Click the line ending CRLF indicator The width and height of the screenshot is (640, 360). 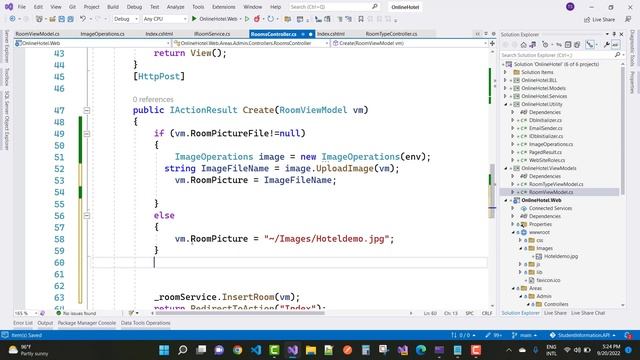tap(487, 313)
